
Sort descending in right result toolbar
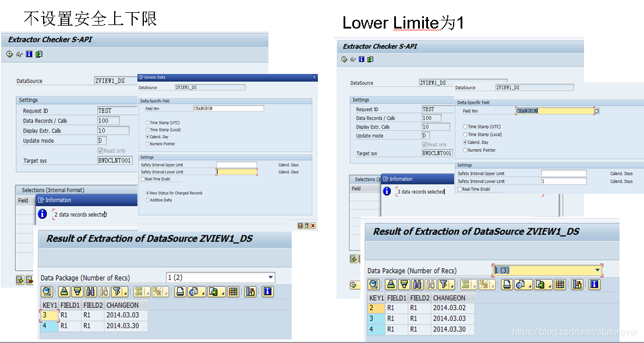(404, 284)
